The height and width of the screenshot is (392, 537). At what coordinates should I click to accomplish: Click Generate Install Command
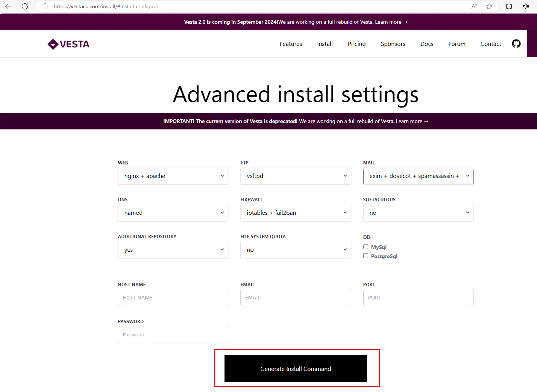point(296,369)
